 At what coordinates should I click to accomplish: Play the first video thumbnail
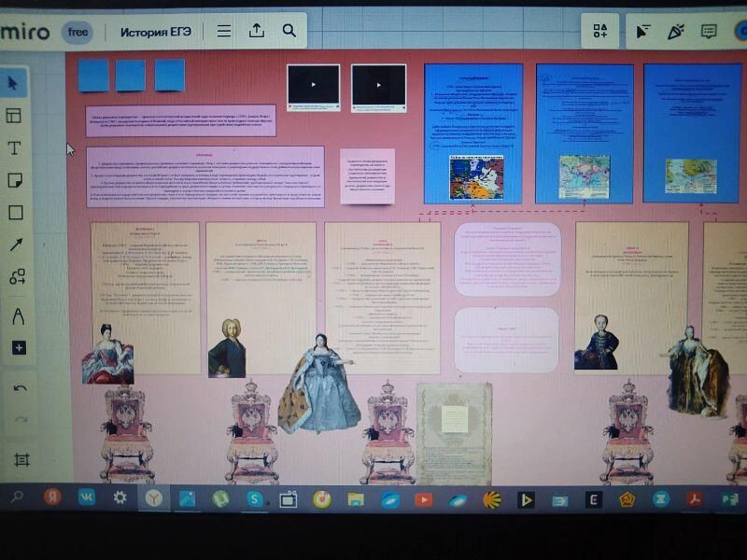313,84
